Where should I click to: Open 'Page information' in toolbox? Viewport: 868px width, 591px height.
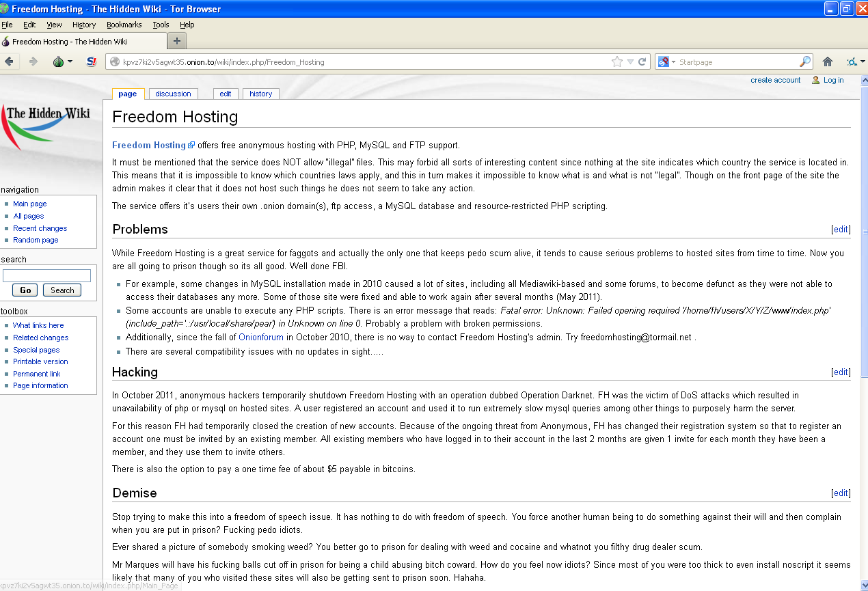click(x=40, y=385)
